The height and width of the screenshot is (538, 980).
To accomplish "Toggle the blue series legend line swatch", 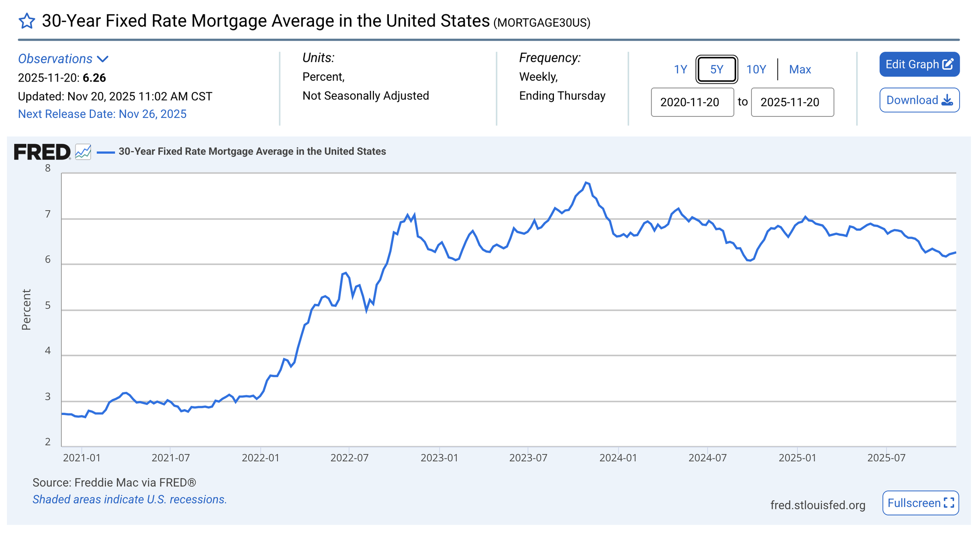I will (x=105, y=152).
